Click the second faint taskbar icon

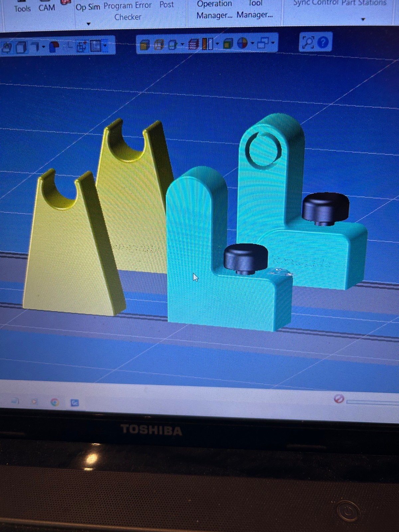click(34, 402)
